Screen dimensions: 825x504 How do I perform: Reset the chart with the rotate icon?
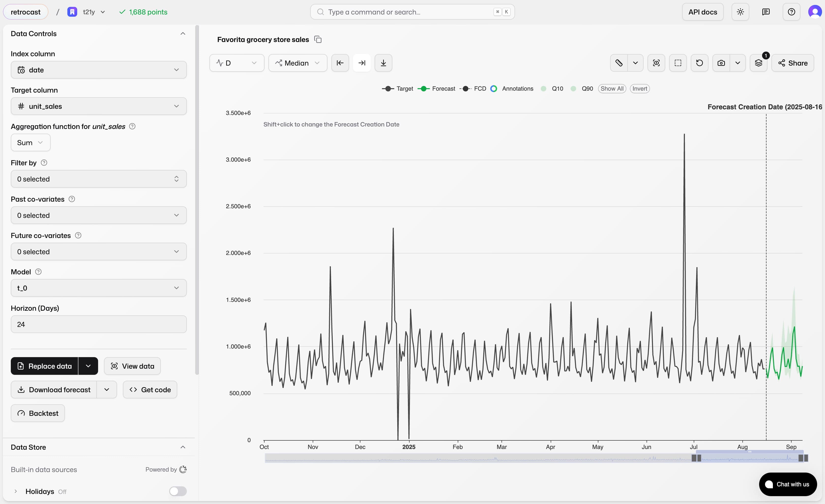pos(699,63)
